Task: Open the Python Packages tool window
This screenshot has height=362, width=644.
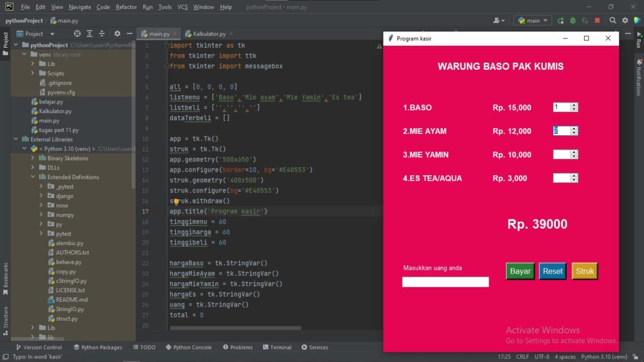Action: coord(97,347)
